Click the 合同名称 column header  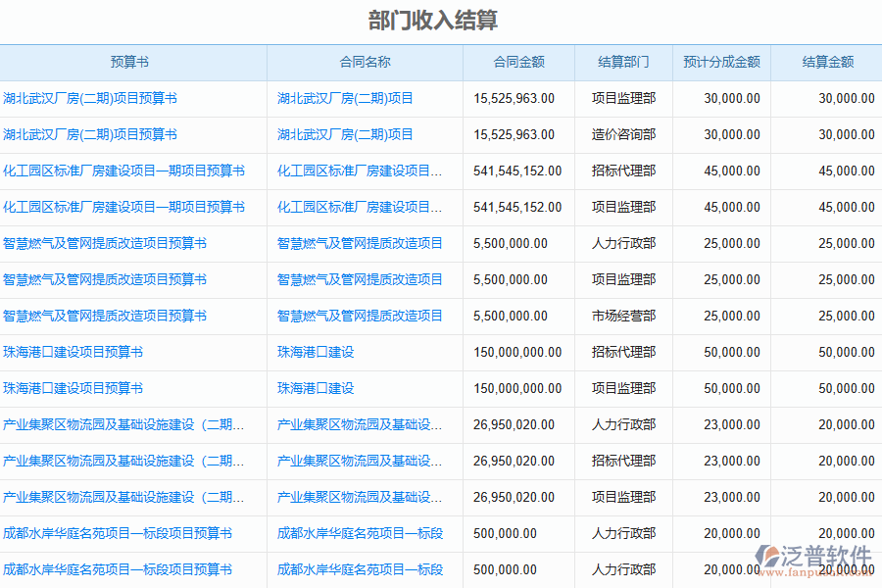tap(365, 62)
